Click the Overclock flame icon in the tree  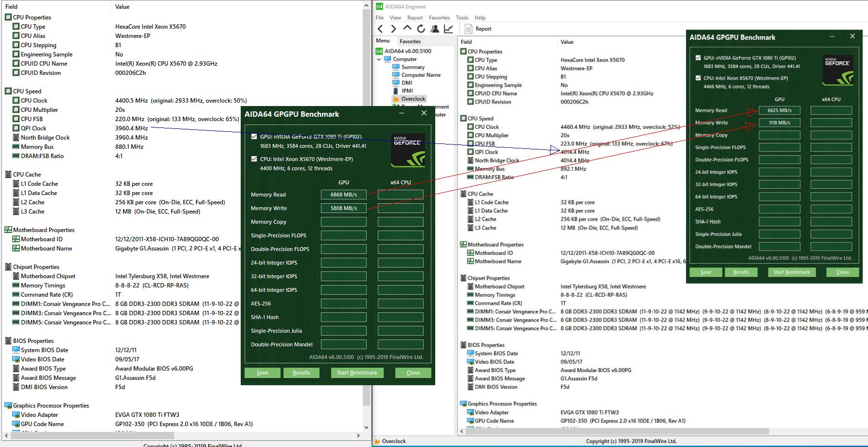pos(396,99)
